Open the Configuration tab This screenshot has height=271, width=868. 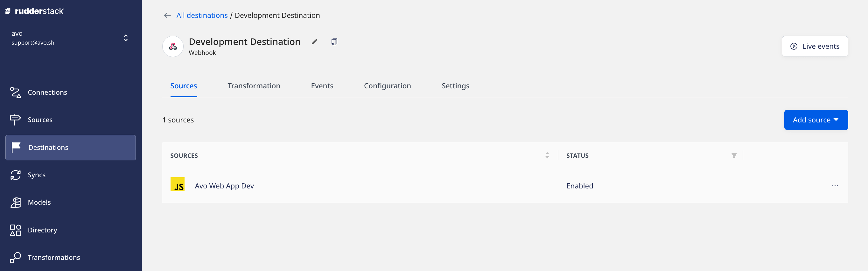tap(387, 86)
